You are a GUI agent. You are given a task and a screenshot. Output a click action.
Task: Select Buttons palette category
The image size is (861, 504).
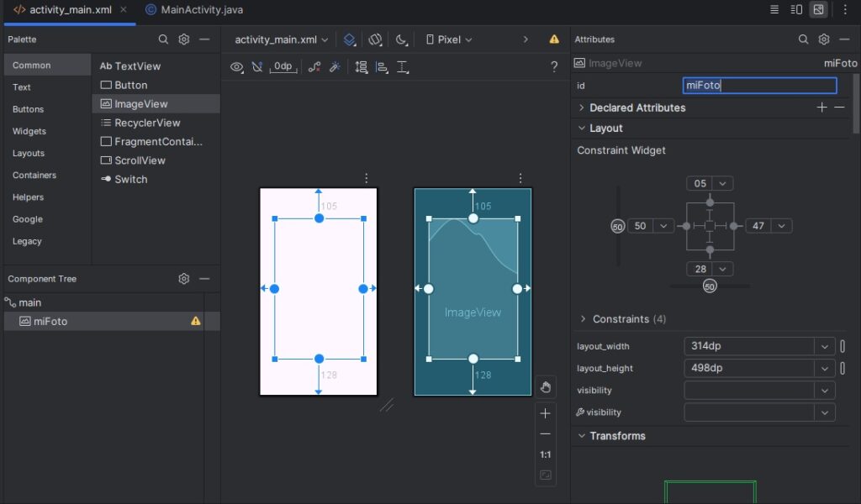pyautogui.click(x=47, y=108)
